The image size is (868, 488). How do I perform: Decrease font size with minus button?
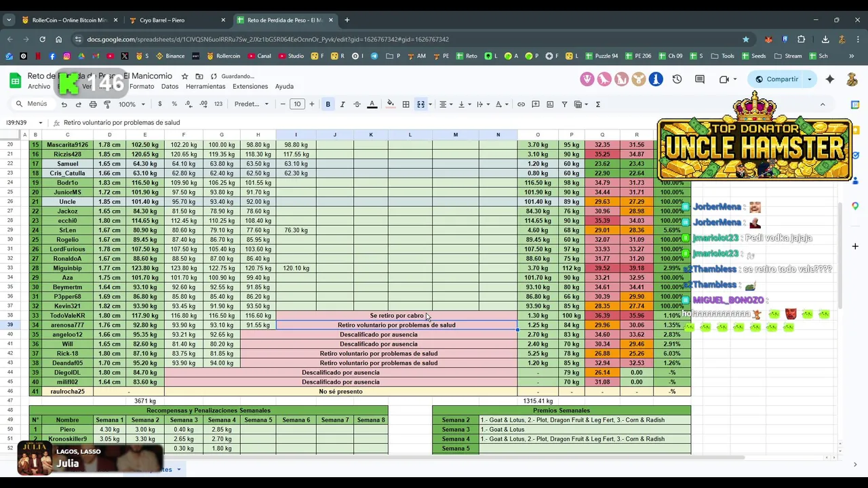(283, 104)
